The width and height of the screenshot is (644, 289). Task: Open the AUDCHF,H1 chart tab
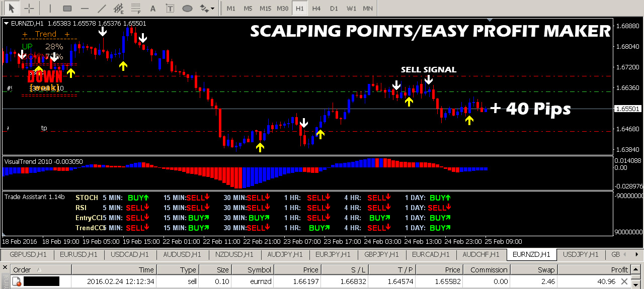(x=481, y=254)
